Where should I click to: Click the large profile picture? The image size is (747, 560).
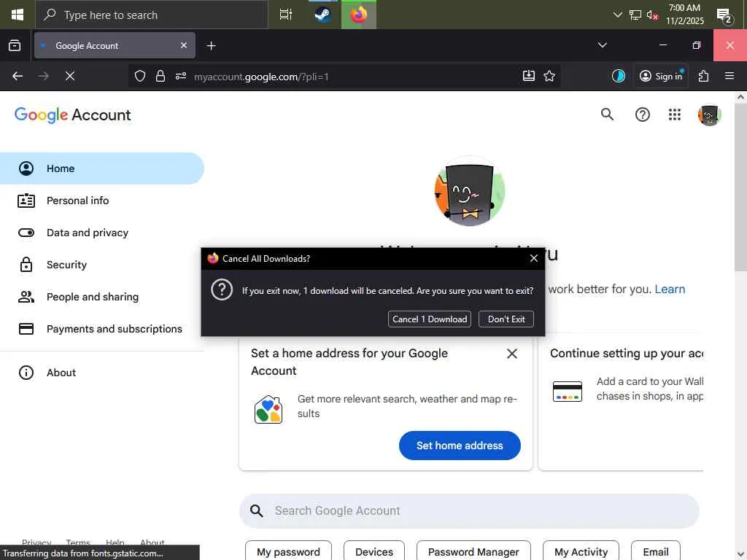(469, 191)
